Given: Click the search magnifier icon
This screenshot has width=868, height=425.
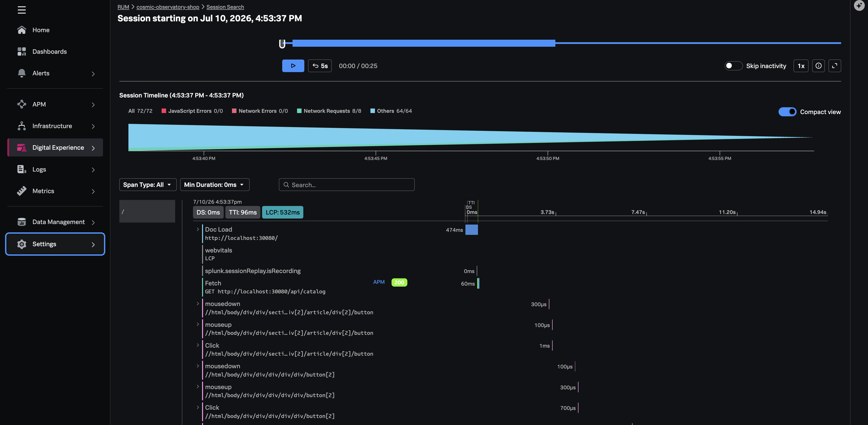Looking at the screenshot, I should click(286, 185).
